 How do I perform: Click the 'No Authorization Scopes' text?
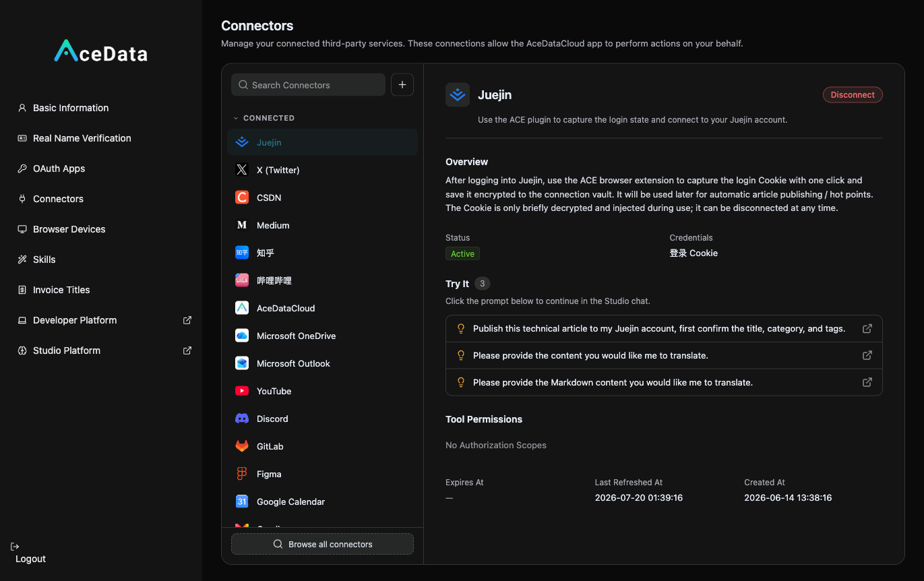pos(496,446)
